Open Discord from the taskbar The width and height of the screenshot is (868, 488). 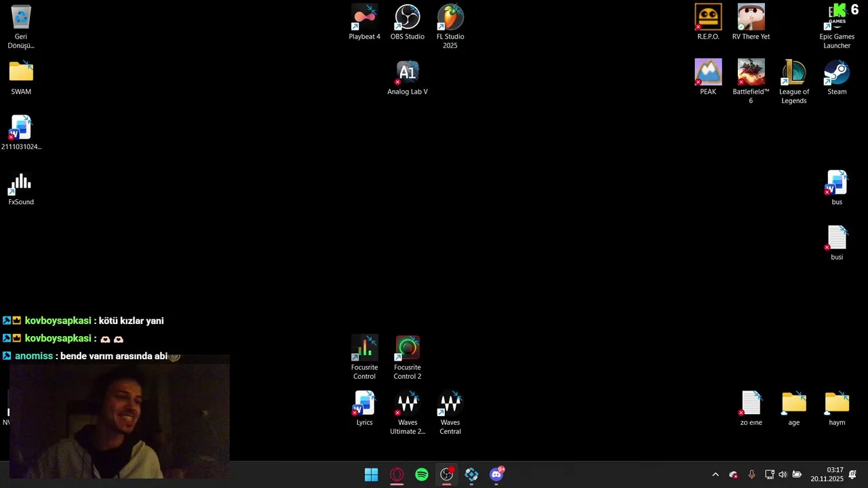pyautogui.click(x=497, y=474)
